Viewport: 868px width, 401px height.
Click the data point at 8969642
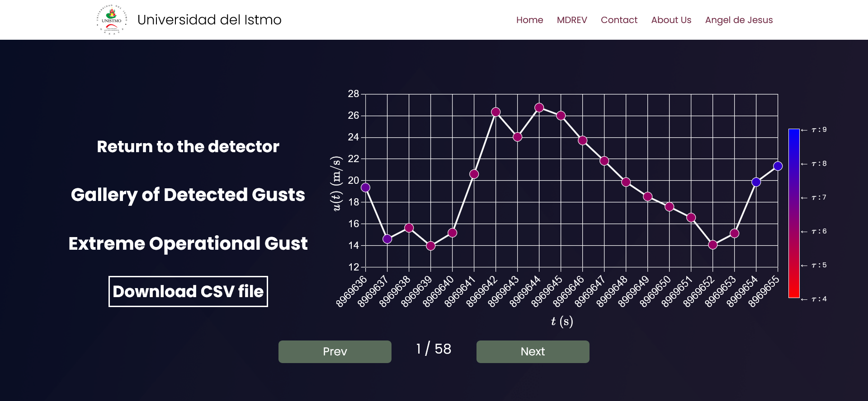[496, 112]
